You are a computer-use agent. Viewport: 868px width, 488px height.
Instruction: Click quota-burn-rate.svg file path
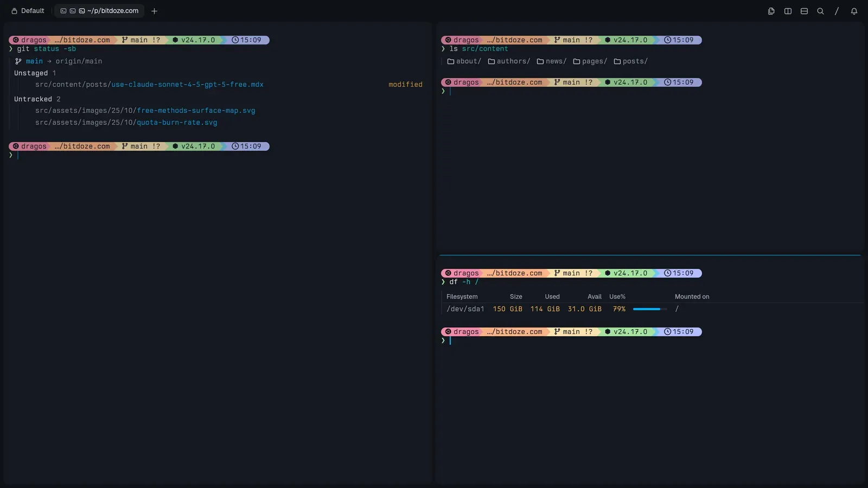click(126, 123)
